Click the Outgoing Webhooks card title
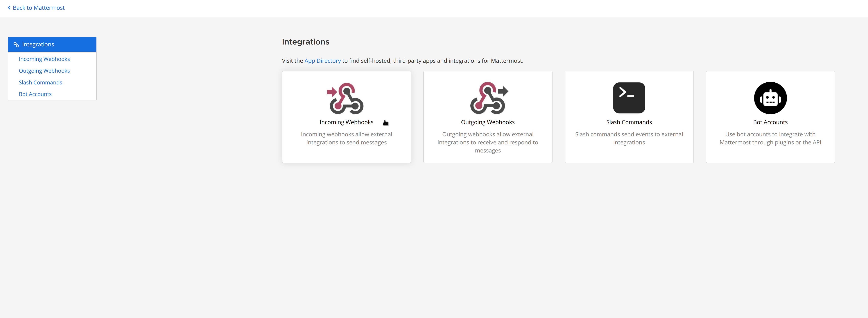The height and width of the screenshot is (318, 868). click(488, 122)
